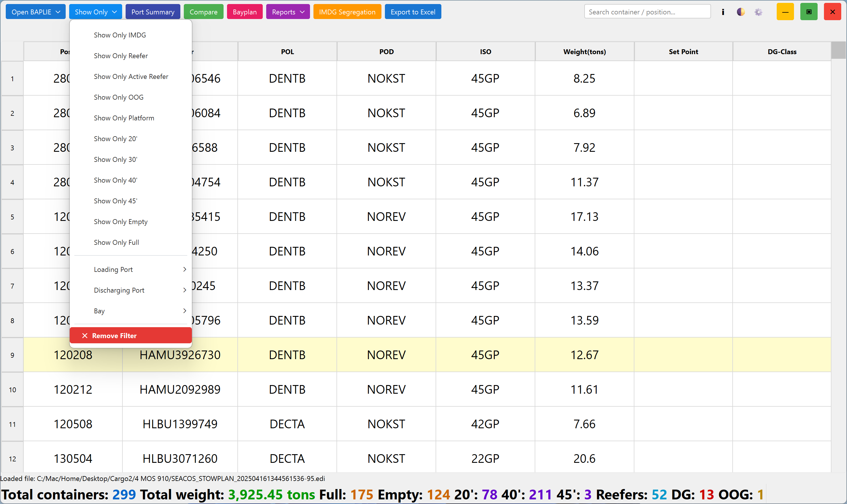Select container cell HAMU3926730
The width and height of the screenshot is (847, 504).
point(180,355)
